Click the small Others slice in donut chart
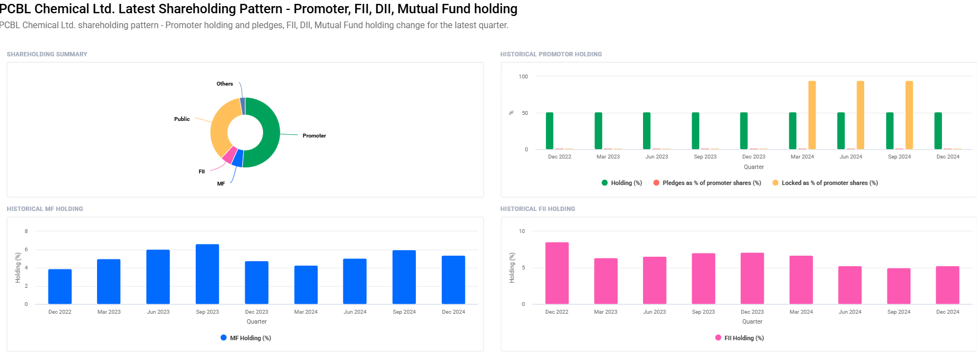 pos(243,105)
